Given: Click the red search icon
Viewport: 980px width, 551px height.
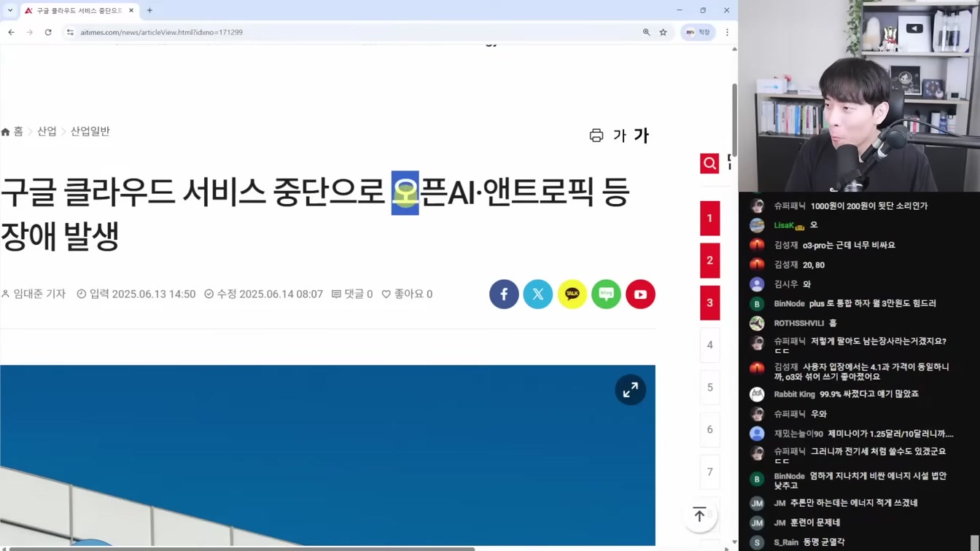Looking at the screenshot, I should click(709, 163).
